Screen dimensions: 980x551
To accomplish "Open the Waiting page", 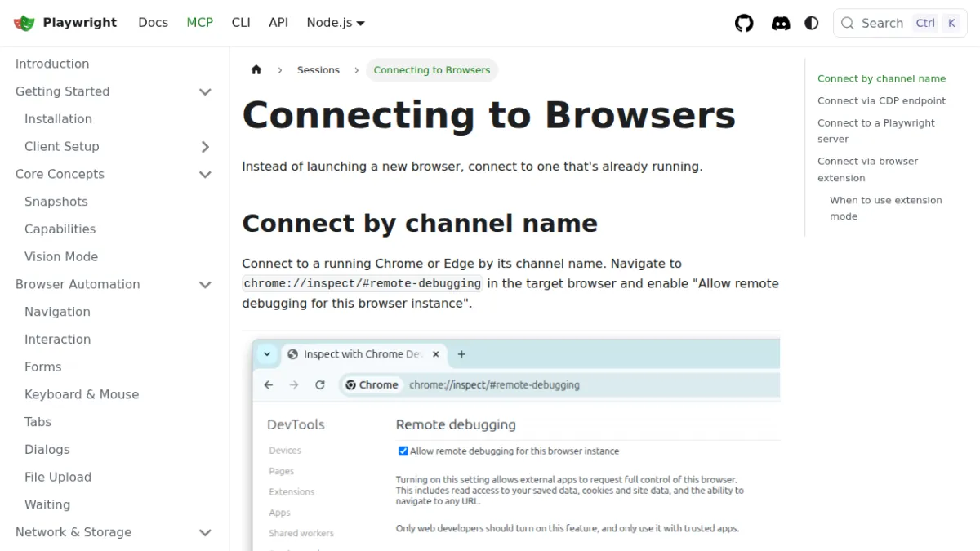I will click(x=47, y=504).
